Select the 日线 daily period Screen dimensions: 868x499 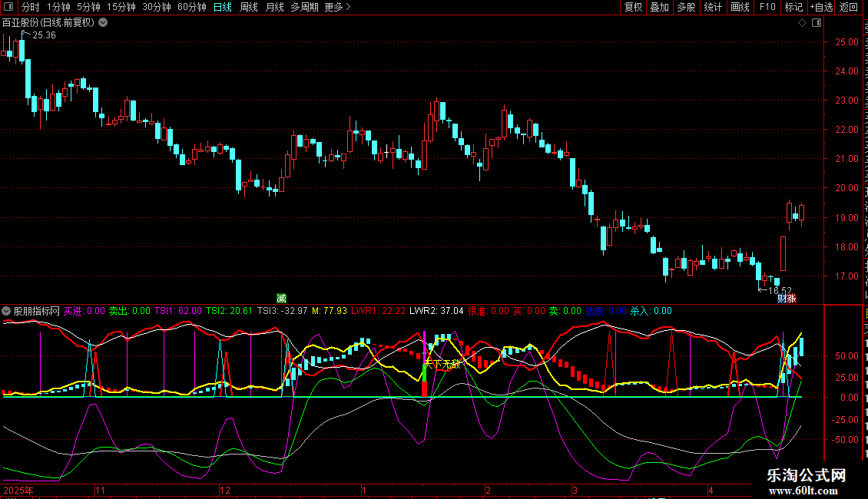pyautogui.click(x=223, y=7)
